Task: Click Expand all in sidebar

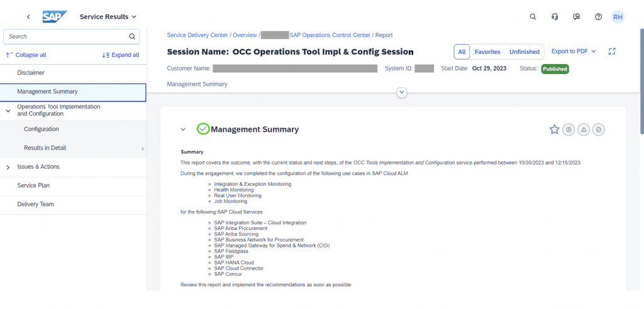Action: (x=120, y=55)
